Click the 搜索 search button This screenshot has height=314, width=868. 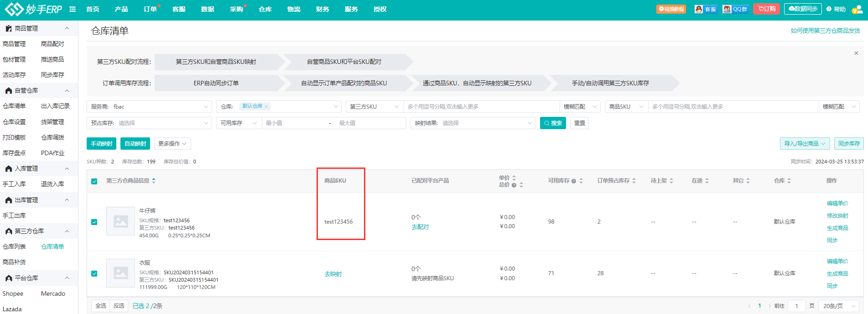click(x=553, y=123)
